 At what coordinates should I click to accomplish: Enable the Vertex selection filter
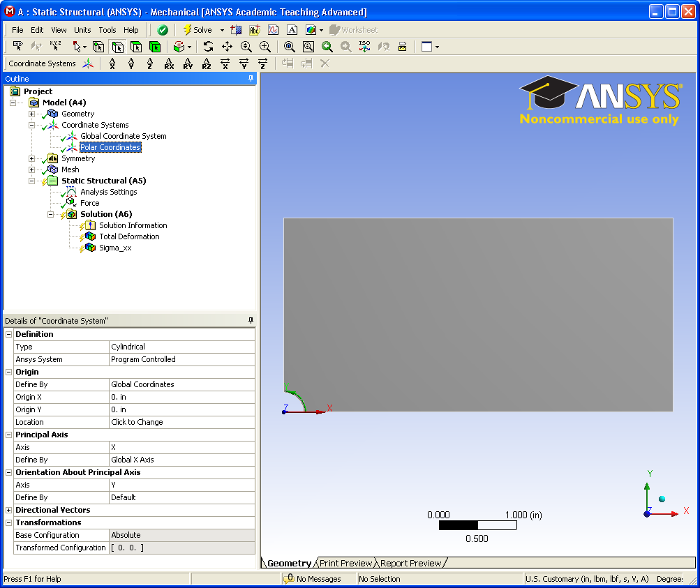click(98, 47)
